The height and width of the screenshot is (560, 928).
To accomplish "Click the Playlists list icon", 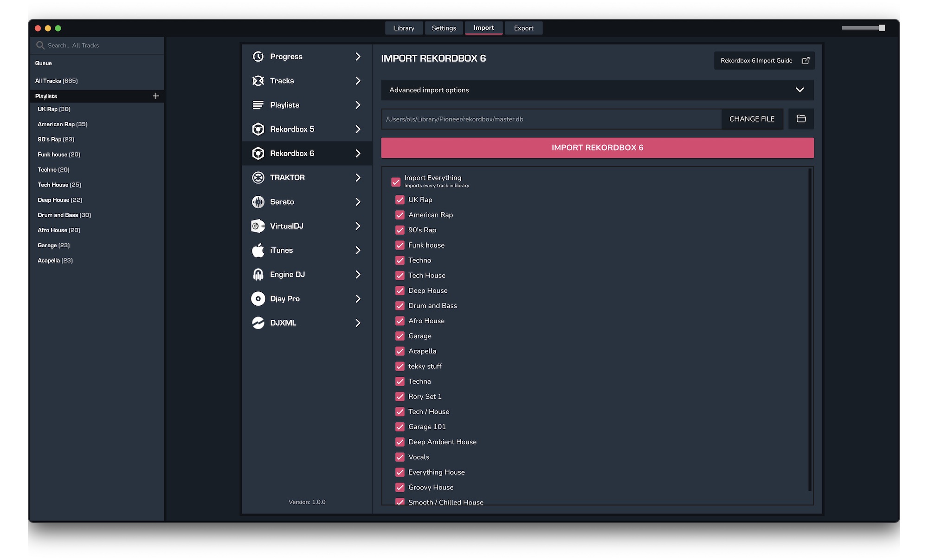I will (258, 105).
